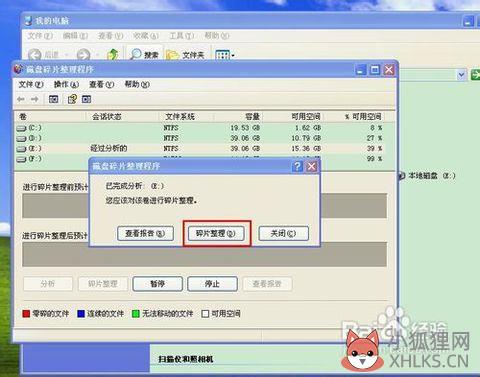
Task: Click the 搜索 search icon in My Computer
Action: [x=144, y=54]
